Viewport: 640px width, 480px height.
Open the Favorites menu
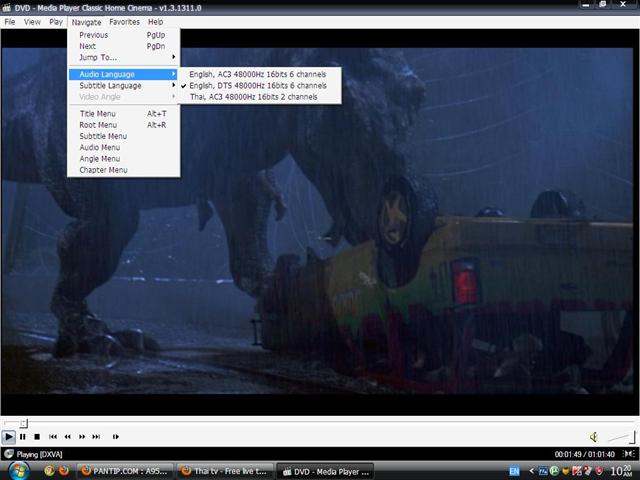(x=124, y=22)
